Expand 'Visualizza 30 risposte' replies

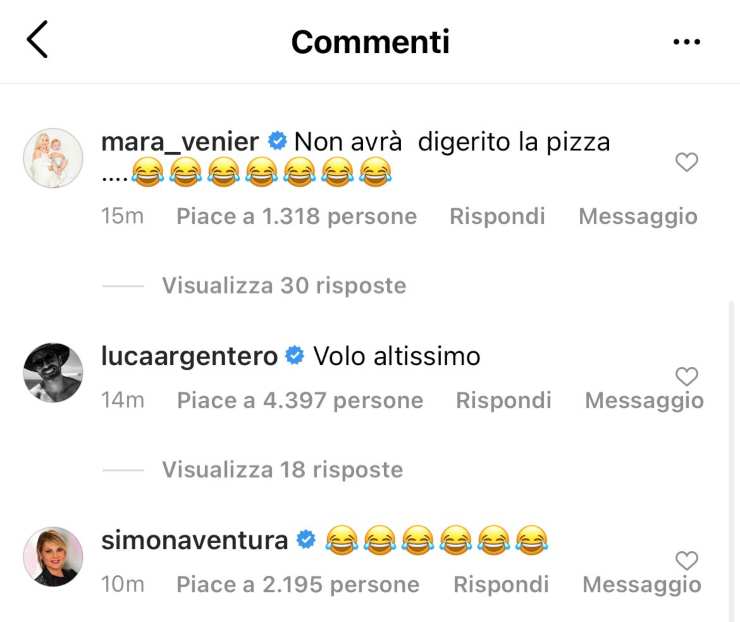pyautogui.click(x=284, y=286)
